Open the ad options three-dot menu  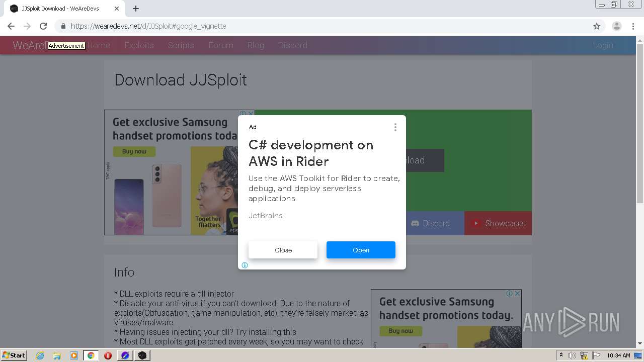[x=395, y=127]
